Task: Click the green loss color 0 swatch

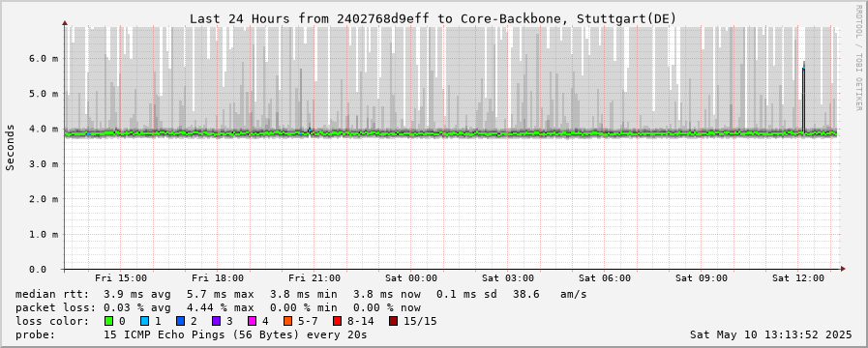Action: point(108,321)
